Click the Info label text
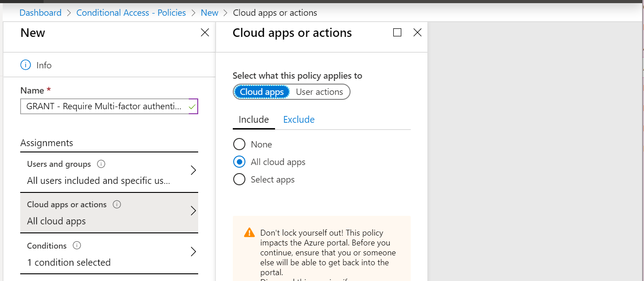The height and width of the screenshot is (281, 644). pyautogui.click(x=44, y=65)
